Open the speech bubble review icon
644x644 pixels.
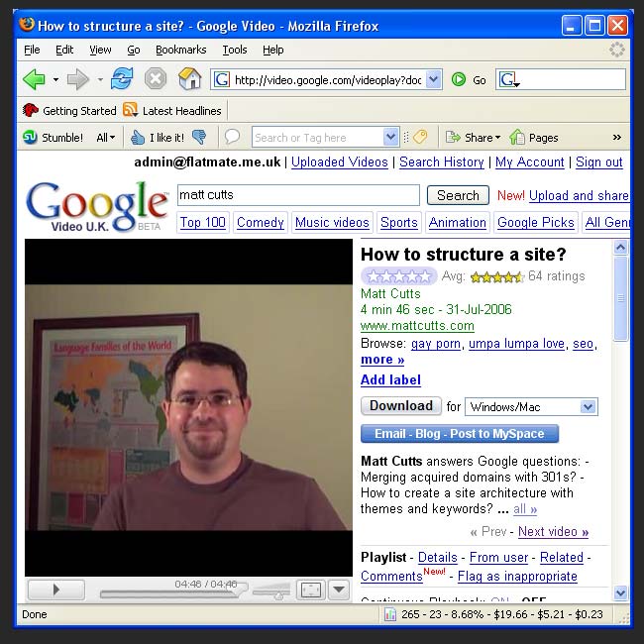coord(232,137)
